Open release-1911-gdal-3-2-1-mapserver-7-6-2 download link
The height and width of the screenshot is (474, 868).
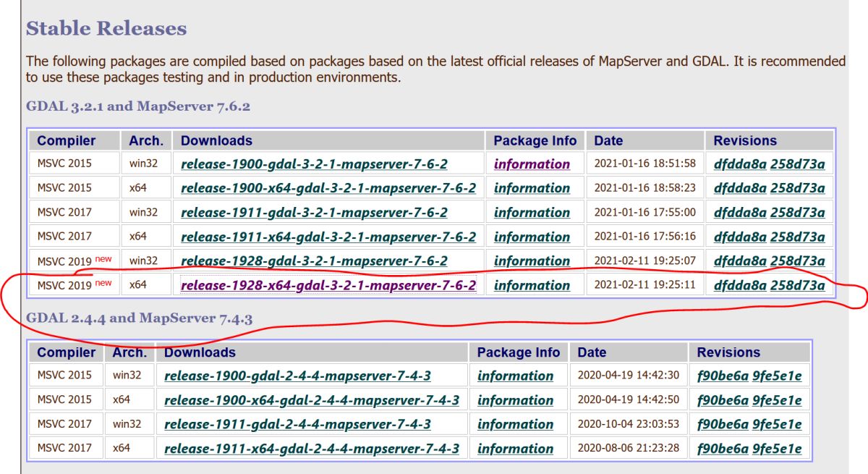tap(314, 212)
